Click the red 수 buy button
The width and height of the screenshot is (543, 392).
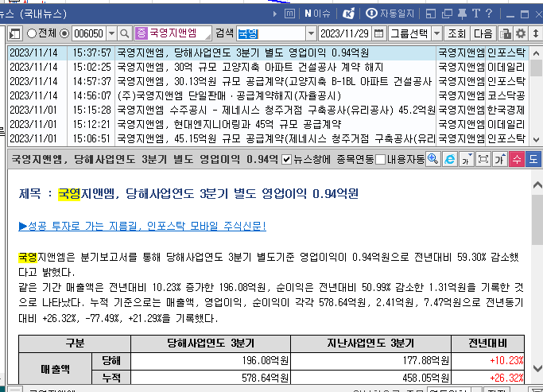517,159
